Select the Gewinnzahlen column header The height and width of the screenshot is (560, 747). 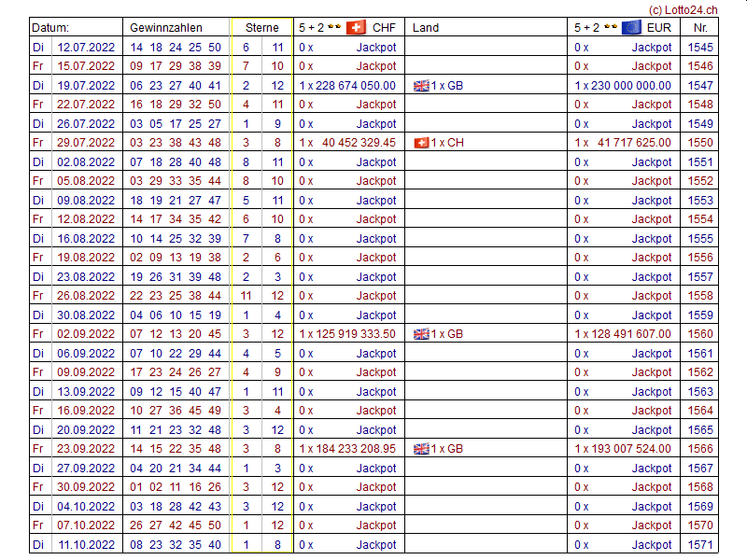point(165,28)
